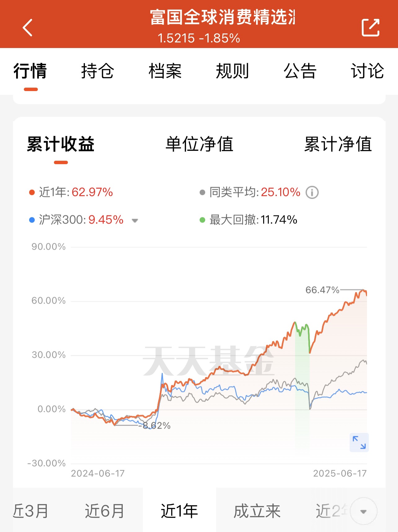Tap the share icon in header
The width and height of the screenshot is (398, 532).
pos(370,28)
